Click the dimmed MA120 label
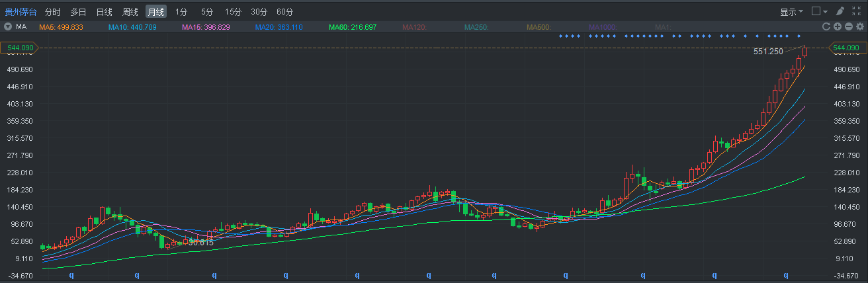The image size is (868, 283). pos(414,27)
